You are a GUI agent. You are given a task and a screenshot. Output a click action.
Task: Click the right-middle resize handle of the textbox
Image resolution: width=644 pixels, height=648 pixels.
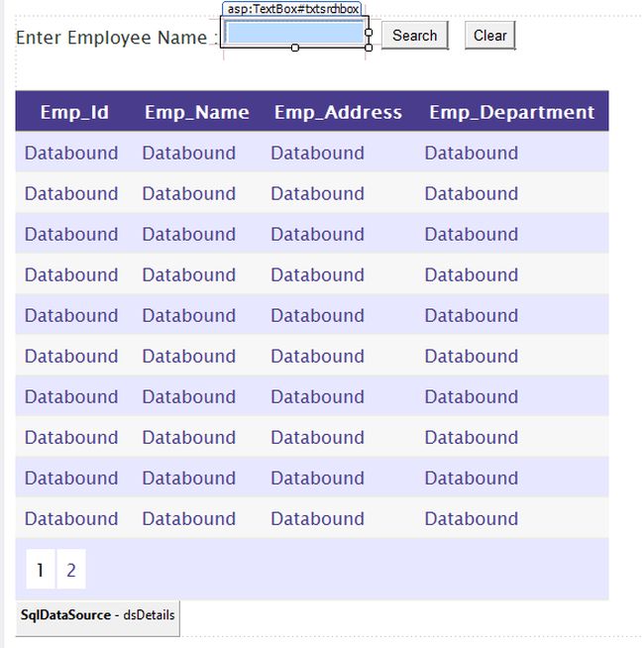(369, 33)
